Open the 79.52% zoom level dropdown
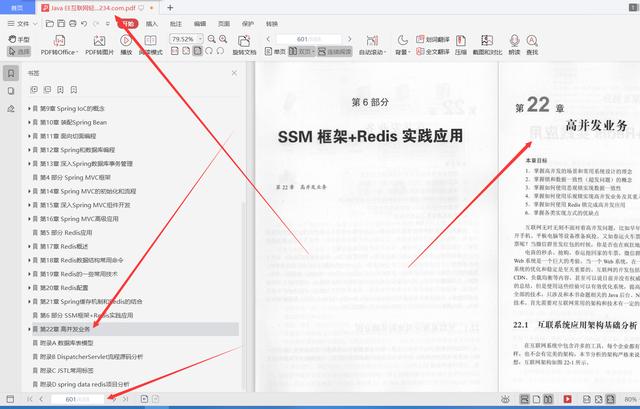640x409 pixels. 200,39
